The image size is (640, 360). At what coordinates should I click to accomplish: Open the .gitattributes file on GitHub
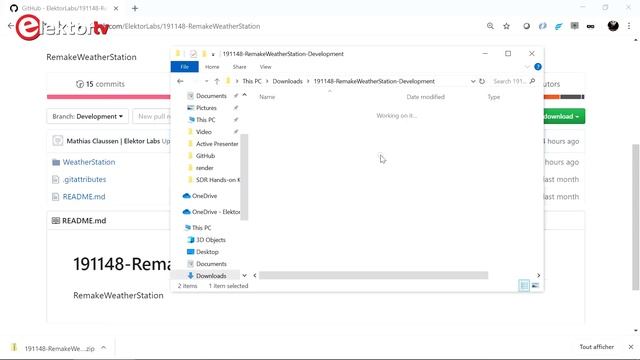point(84,179)
